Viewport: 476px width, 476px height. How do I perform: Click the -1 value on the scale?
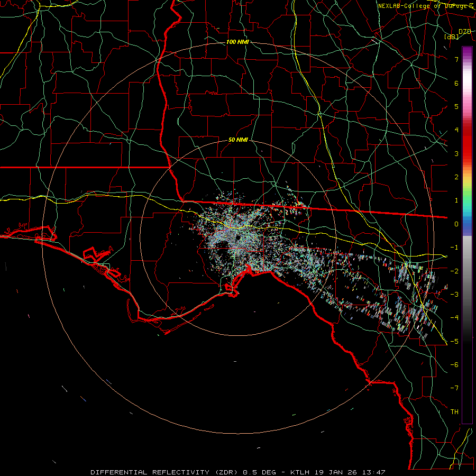[x=454, y=248]
